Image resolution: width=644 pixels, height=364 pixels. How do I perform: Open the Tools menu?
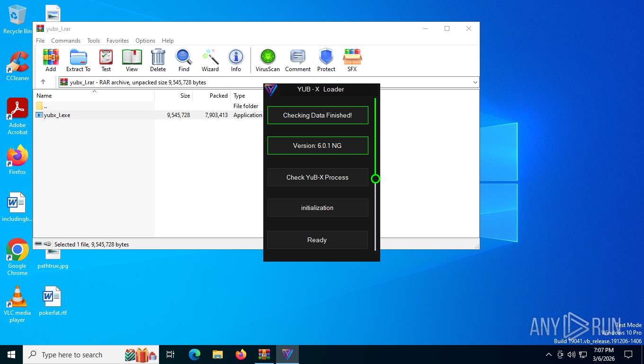93,41
